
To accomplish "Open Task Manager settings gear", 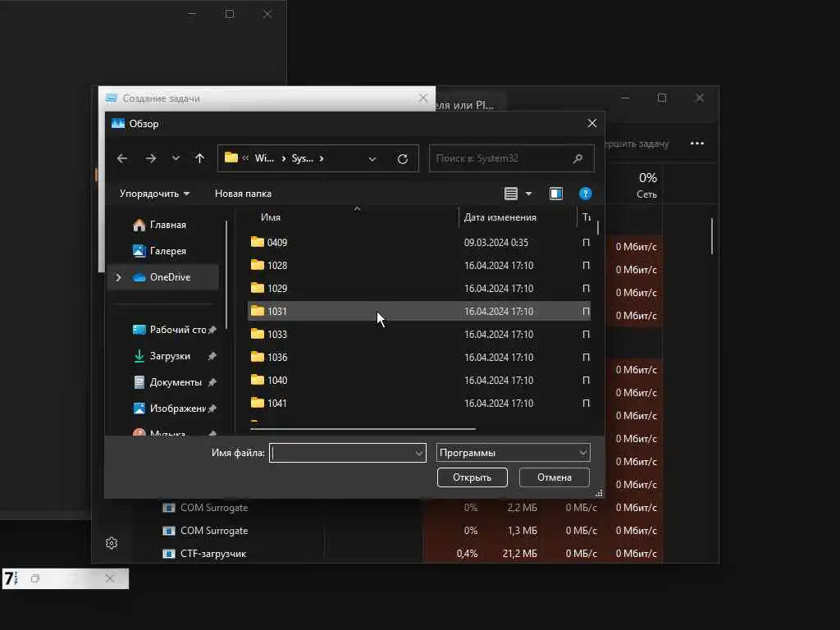I will [x=112, y=543].
